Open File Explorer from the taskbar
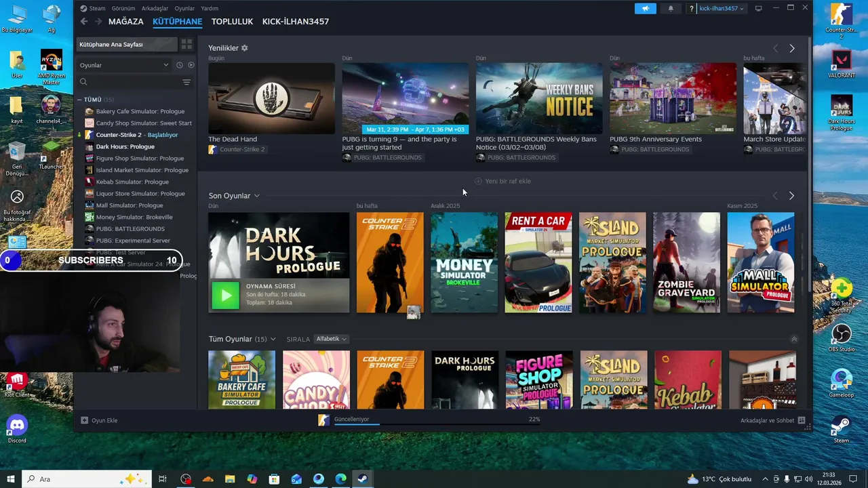Image resolution: width=868 pixels, height=488 pixels. 230,479
